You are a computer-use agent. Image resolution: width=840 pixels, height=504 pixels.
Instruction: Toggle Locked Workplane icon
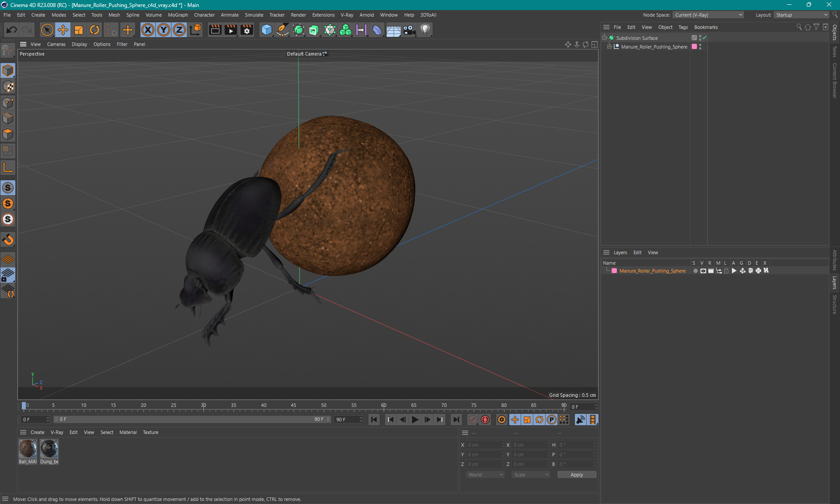[x=8, y=275]
